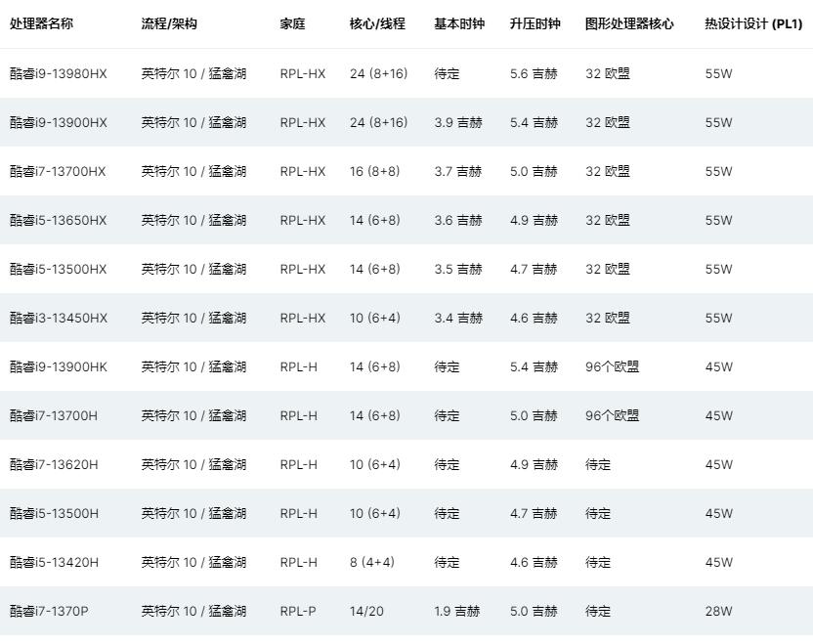Click the 28W power value
The image size is (813, 644).
[x=718, y=612]
